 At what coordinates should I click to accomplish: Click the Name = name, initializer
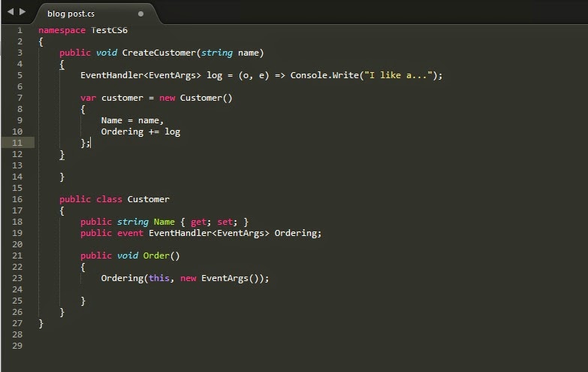pos(132,120)
